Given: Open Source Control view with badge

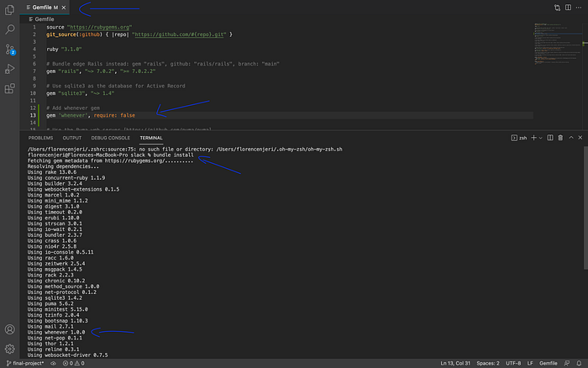Looking at the screenshot, I should [10, 50].
